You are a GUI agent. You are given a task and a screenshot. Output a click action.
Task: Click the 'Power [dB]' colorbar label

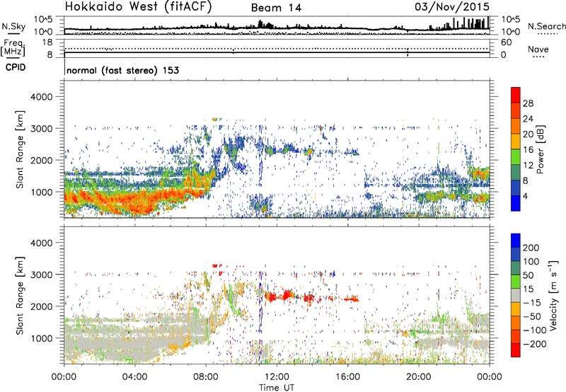(x=540, y=149)
